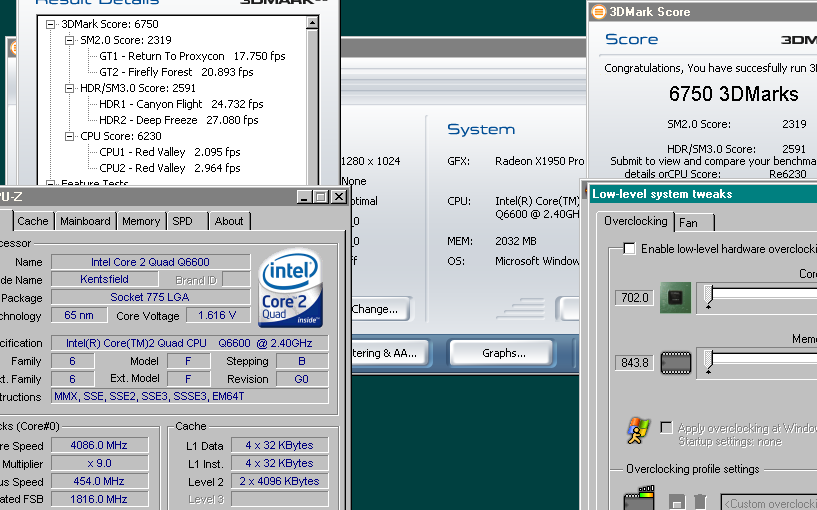
Task: Click the Intel Core 2 Quad logo in CPU-Z
Action: click(x=290, y=288)
